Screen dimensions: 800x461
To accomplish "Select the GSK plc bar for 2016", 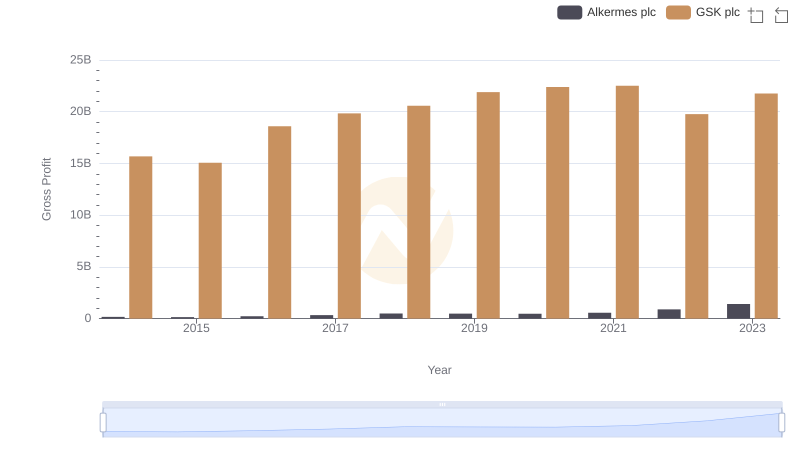I will click(x=280, y=222).
